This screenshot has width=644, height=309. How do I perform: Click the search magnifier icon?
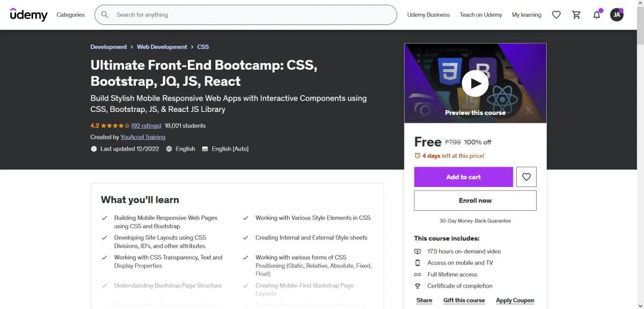pos(105,15)
